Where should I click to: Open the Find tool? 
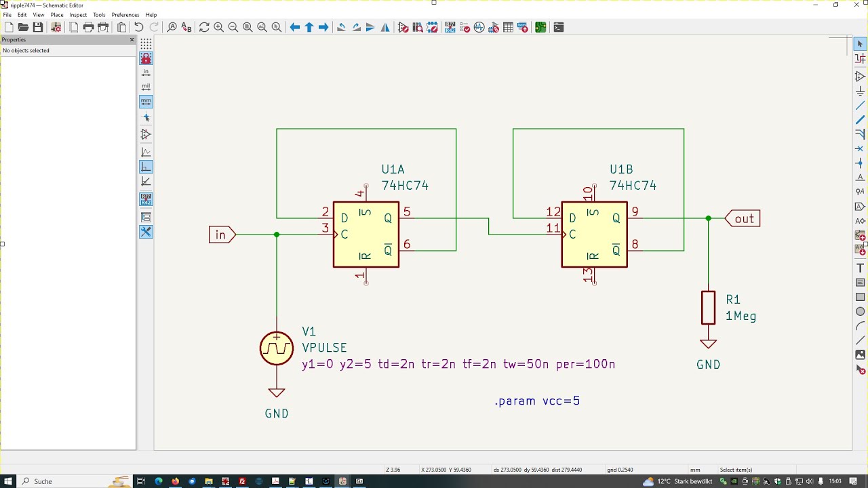pyautogui.click(x=172, y=27)
